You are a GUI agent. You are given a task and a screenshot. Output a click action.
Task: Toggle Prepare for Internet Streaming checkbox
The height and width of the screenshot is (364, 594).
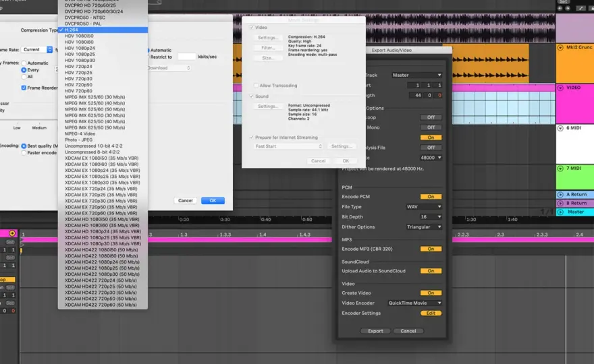(252, 138)
